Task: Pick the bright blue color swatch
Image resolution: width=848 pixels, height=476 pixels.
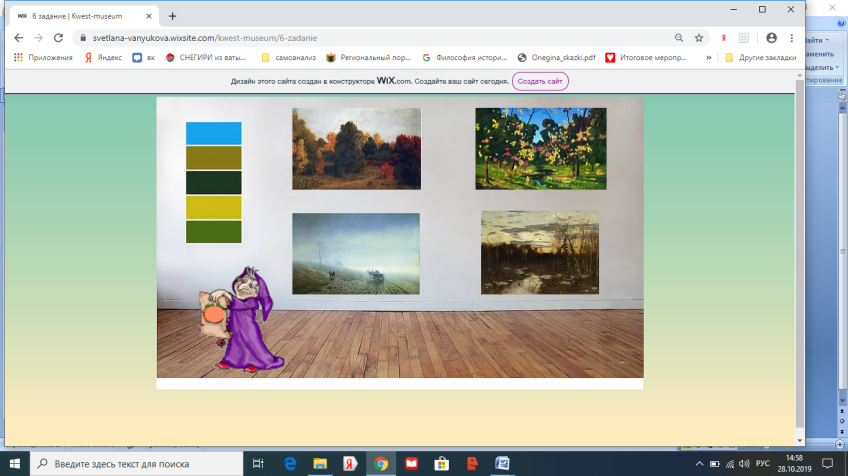Action: click(x=214, y=133)
